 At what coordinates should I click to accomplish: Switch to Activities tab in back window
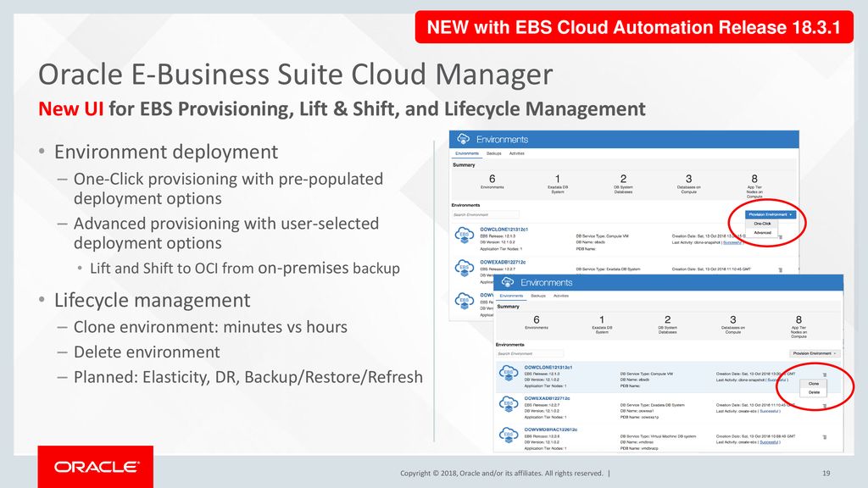pos(516,153)
